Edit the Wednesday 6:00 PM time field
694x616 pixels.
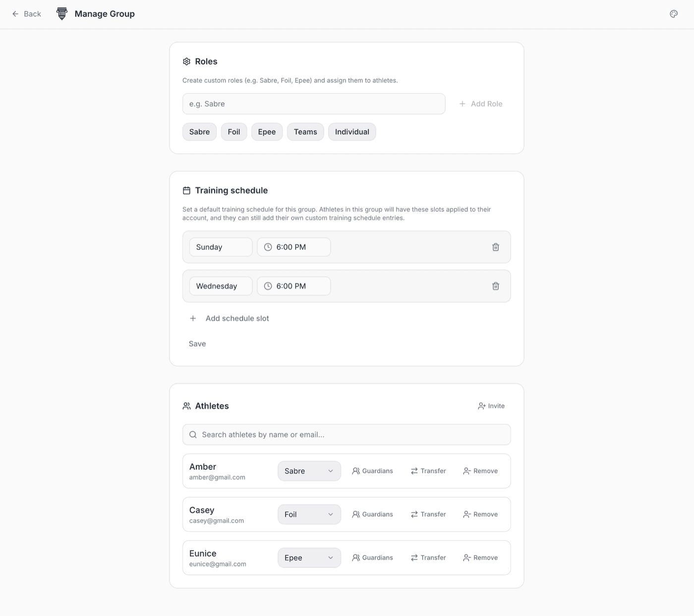click(293, 286)
